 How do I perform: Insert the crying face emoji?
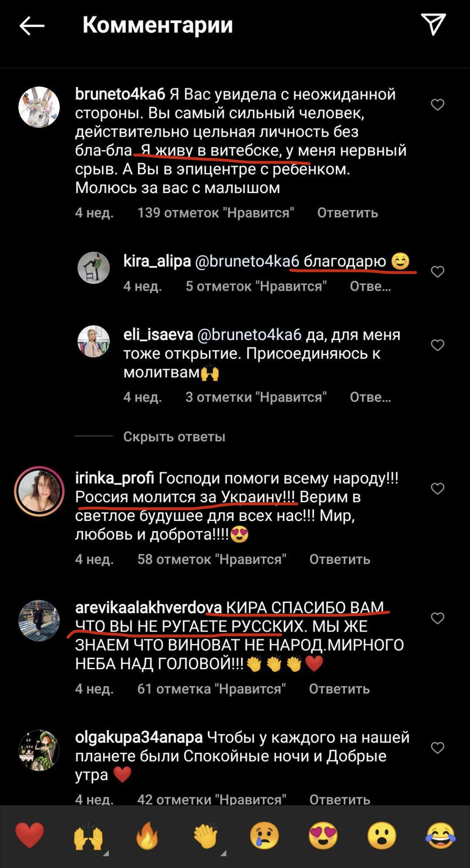coord(264,835)
